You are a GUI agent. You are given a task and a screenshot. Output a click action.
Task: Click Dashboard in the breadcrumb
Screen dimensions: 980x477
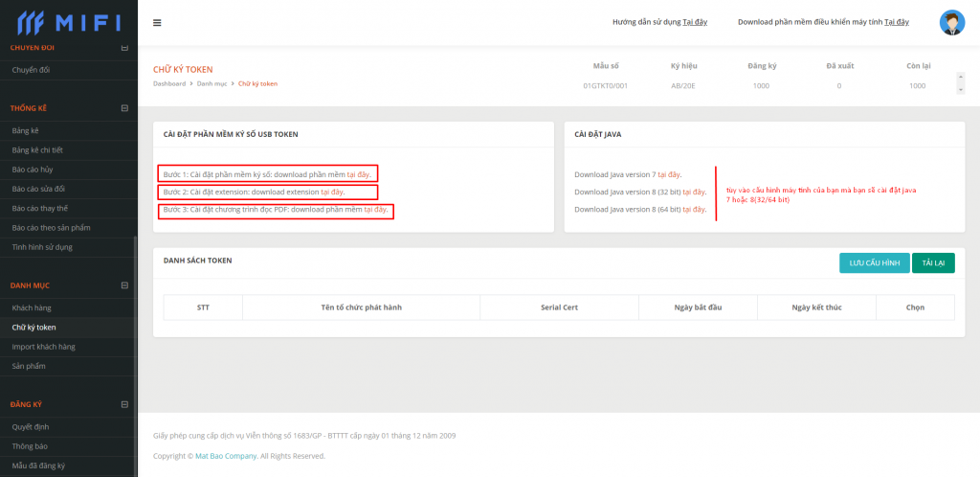[169, 84]
